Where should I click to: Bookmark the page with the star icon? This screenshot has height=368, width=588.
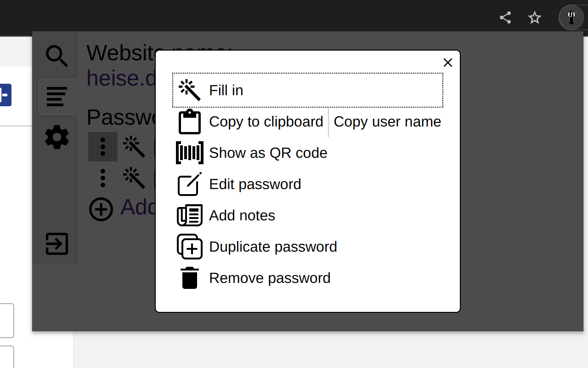point(534,17)
